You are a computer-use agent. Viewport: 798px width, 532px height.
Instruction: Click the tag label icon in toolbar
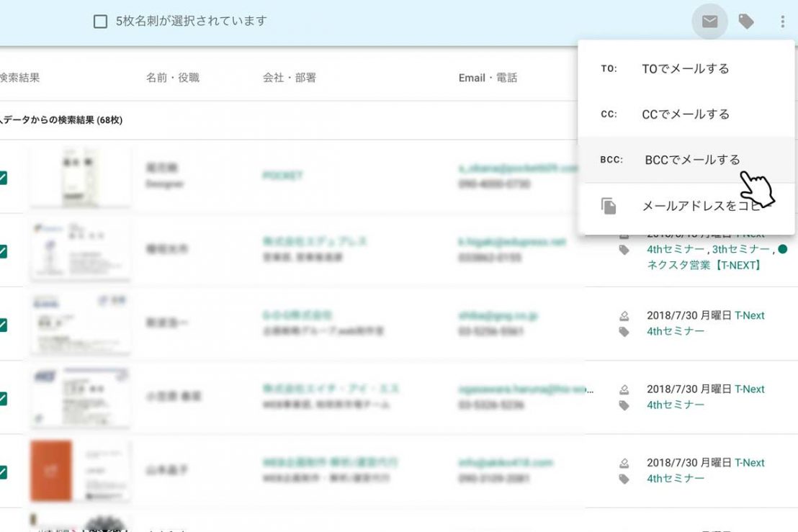pyautogui.click(x=746, y=22)
